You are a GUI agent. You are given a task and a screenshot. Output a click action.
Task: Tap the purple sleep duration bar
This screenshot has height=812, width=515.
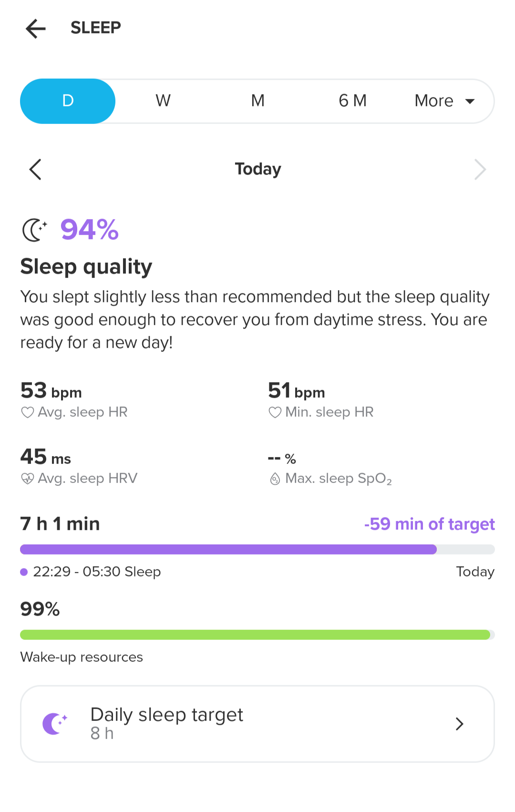pos(228,549)
